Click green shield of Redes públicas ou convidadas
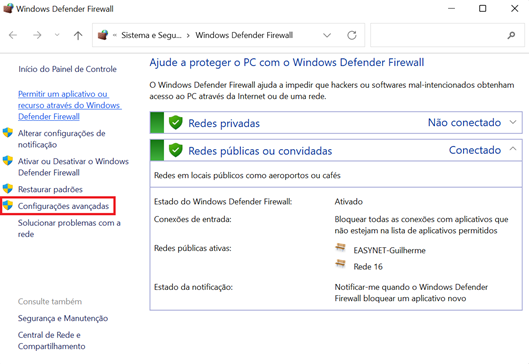The width and height of the screenshot is (529, 364). point(175,150)
